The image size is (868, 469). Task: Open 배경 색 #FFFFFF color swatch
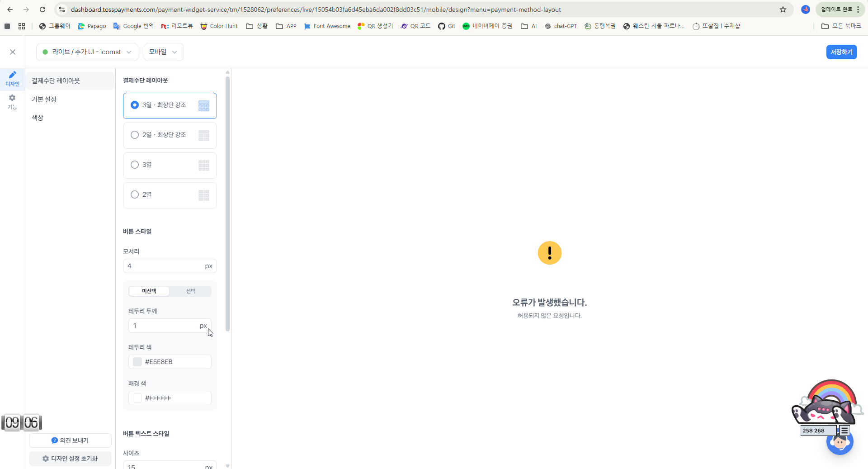[137, 398]
